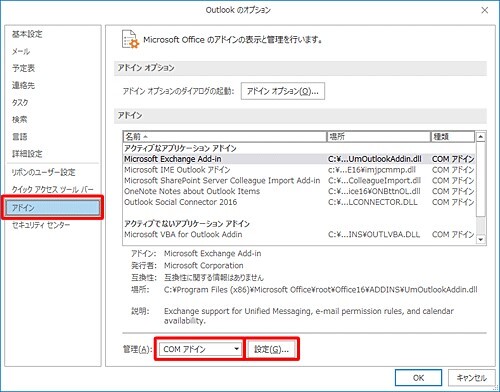500x392 pixels.
Task: Click the 種類 column header
Action: 453,136
